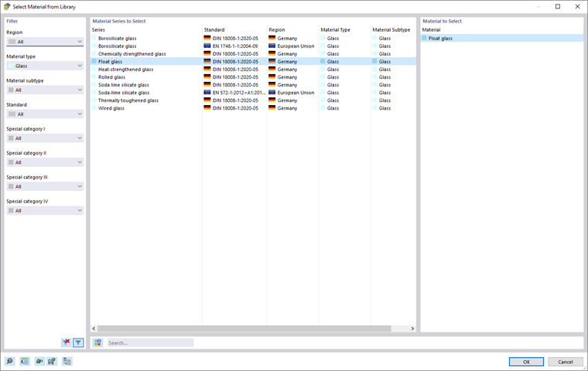Click the database copy icon in bottom toolbar
The width and height of the screenshot is (588, 371).
pyautogui.click(x=67, y=361)
